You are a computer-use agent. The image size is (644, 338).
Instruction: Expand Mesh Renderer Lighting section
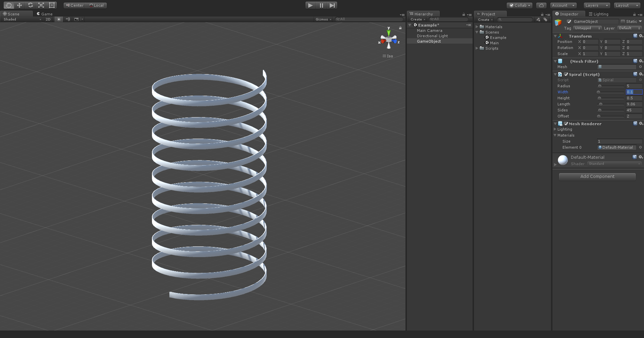click(x=555, y=129)
